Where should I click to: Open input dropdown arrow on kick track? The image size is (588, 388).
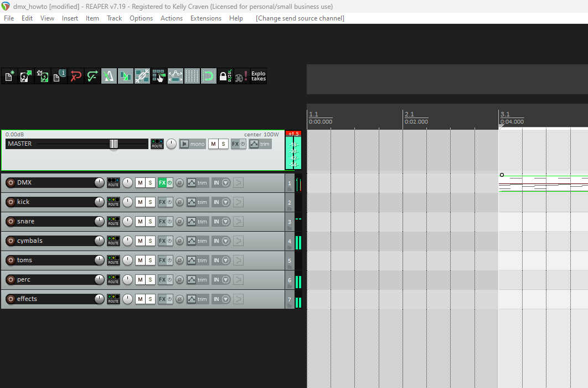[x=225, y=202]
